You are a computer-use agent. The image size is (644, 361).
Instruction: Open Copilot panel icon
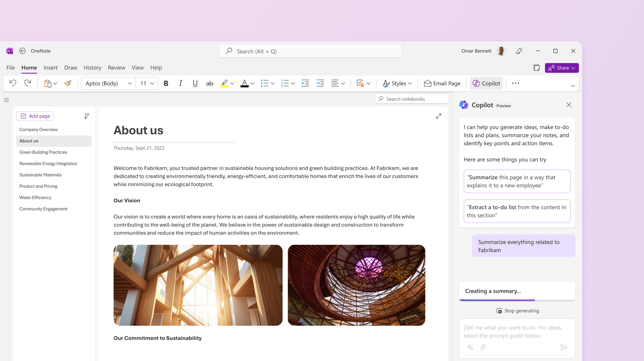click(x=486, y=83)
